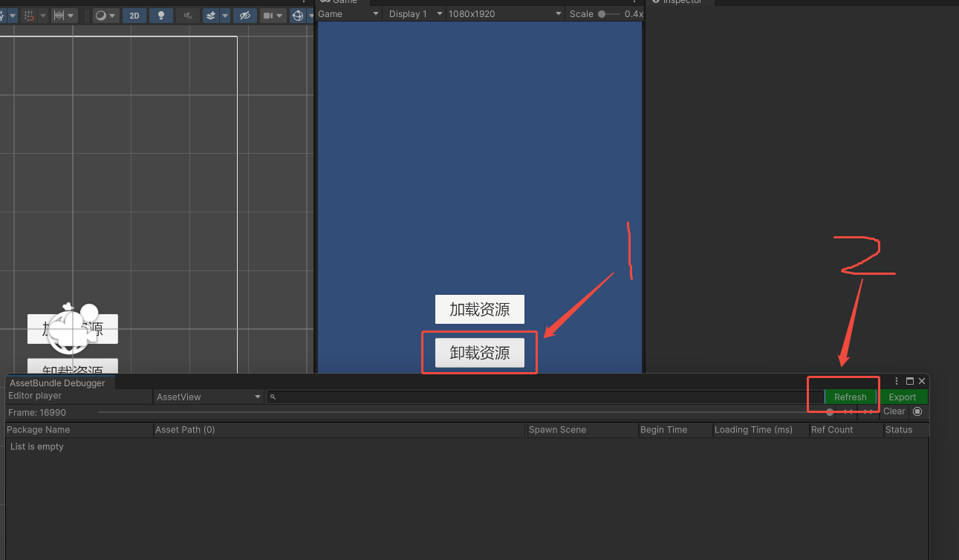Image resolution: width=959 pixels, height=560 pixels.
Task: Click Clear in the debugger toolbar
Action: pyautogui.click(x=894, y=411)
